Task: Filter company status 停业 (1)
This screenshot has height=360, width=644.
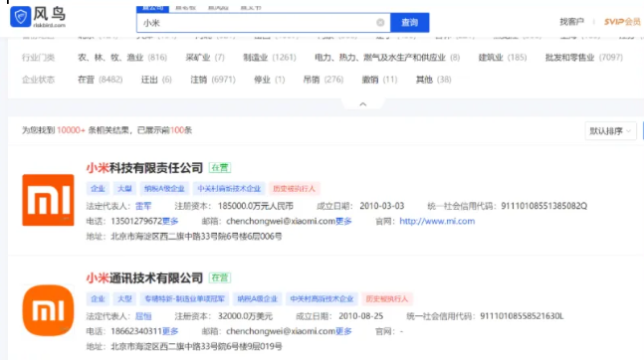Action: [x=270, y=80]
